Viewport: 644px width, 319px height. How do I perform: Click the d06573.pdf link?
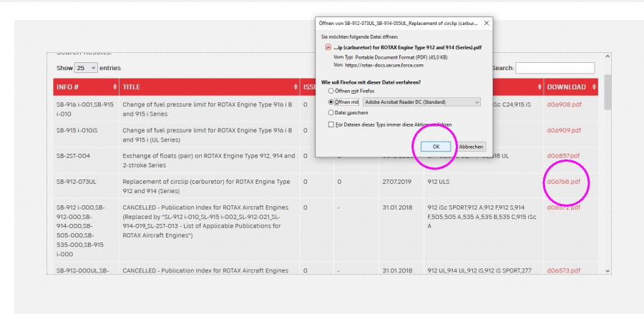pos(564,271)
